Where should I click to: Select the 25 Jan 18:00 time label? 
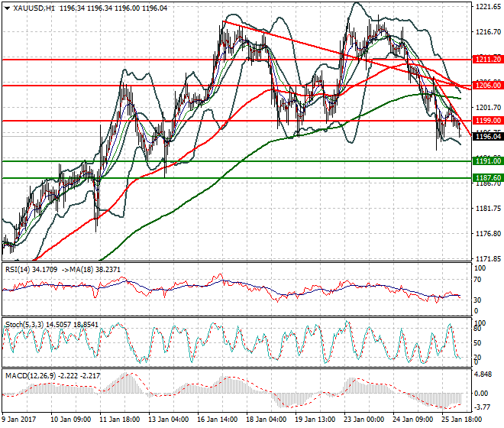pos(462,420)
